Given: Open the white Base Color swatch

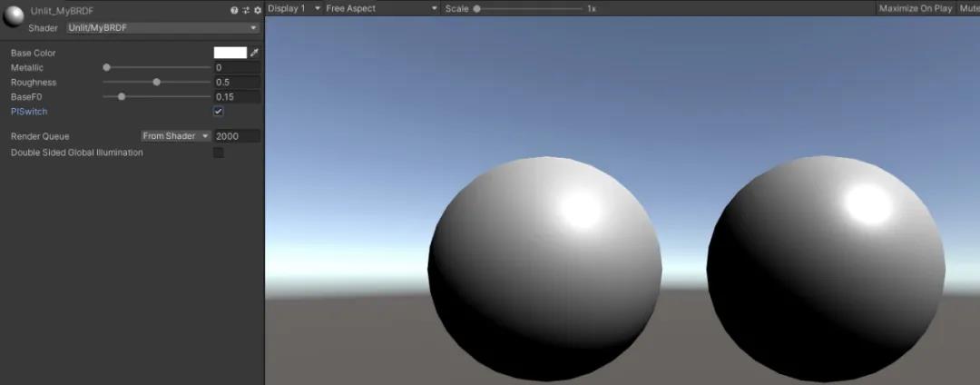Looking at the screenshot, I should tap(230, 54).
